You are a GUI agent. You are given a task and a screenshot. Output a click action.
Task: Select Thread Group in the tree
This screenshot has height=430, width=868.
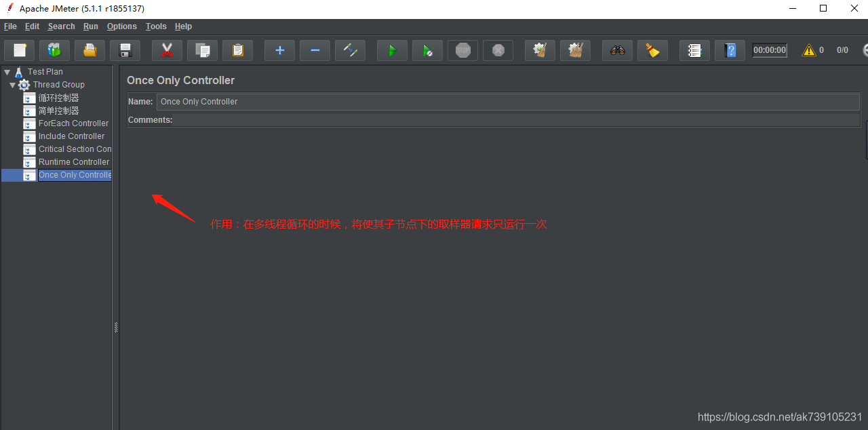click(59, 85)
